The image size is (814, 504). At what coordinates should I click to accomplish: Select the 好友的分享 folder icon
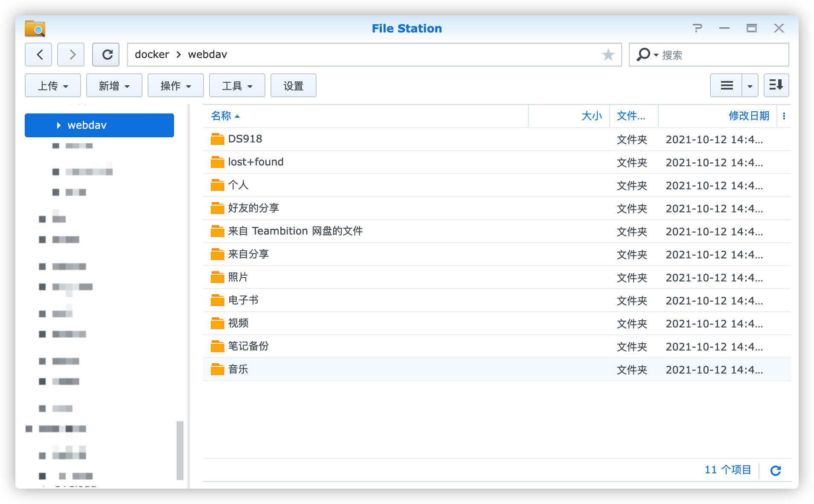point(217,208)
